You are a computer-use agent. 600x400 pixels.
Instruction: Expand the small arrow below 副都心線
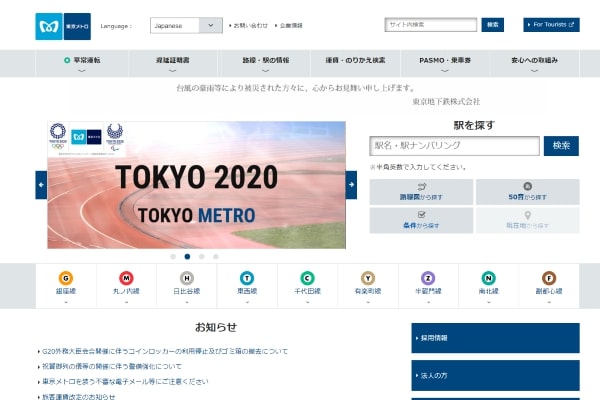(549, 302)
